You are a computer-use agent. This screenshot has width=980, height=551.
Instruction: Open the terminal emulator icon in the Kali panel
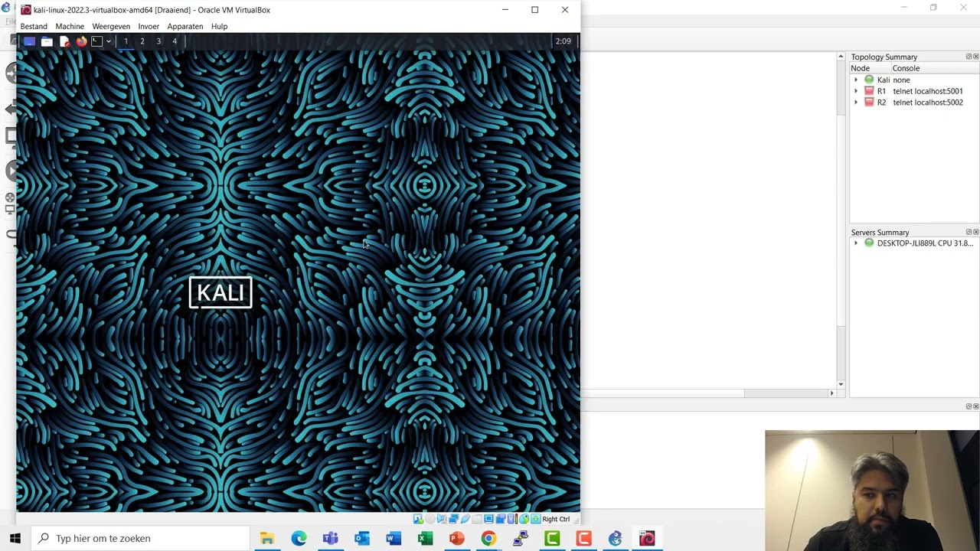(96, 41)
